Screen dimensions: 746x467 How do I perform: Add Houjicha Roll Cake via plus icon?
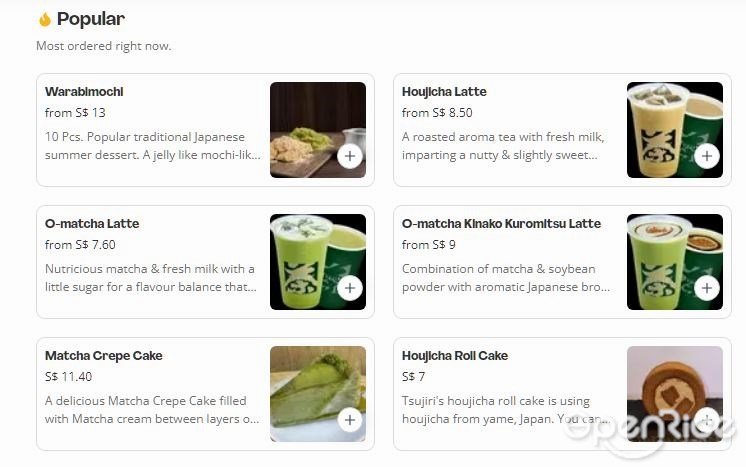coord(707,420)
